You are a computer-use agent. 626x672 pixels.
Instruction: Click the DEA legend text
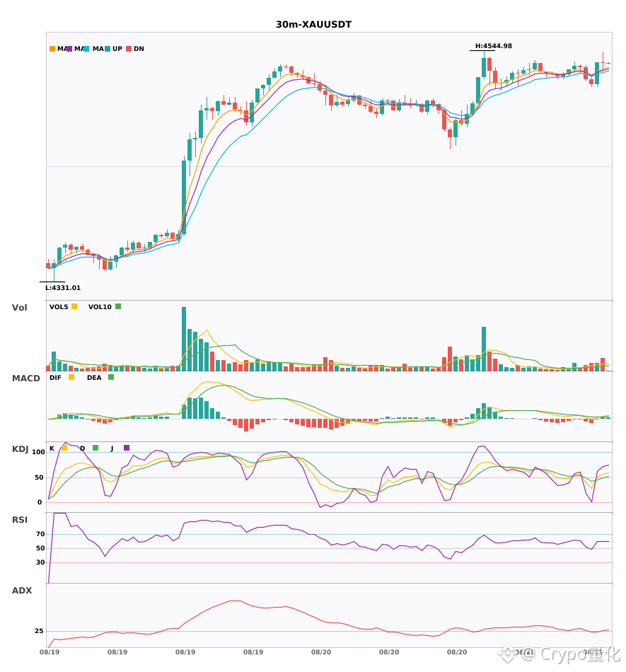[x=94, y=378]
